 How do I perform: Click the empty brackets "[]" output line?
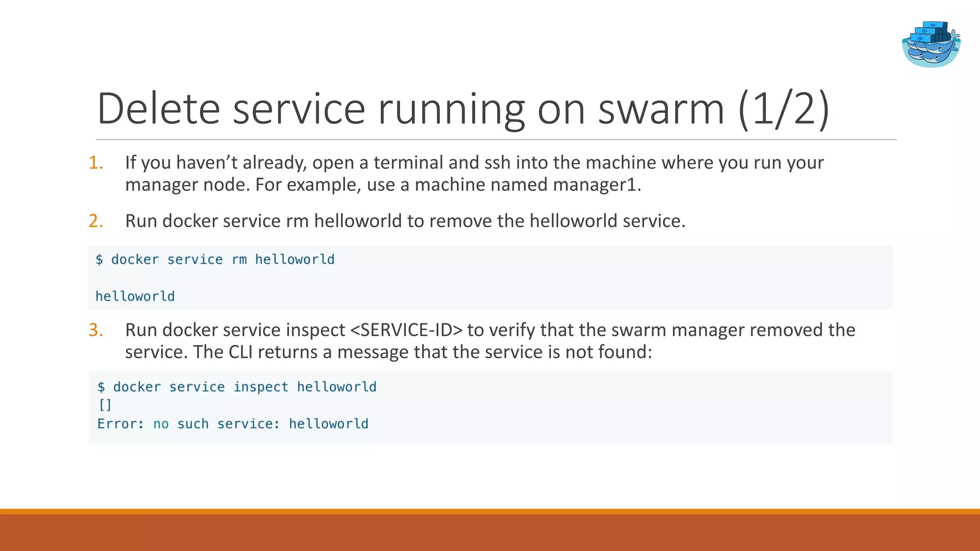point(105,405)
